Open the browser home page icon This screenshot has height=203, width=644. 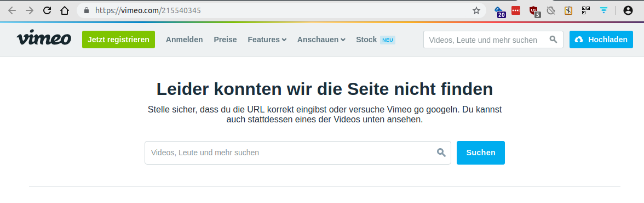pyautogui.click(x=65, y=11)
